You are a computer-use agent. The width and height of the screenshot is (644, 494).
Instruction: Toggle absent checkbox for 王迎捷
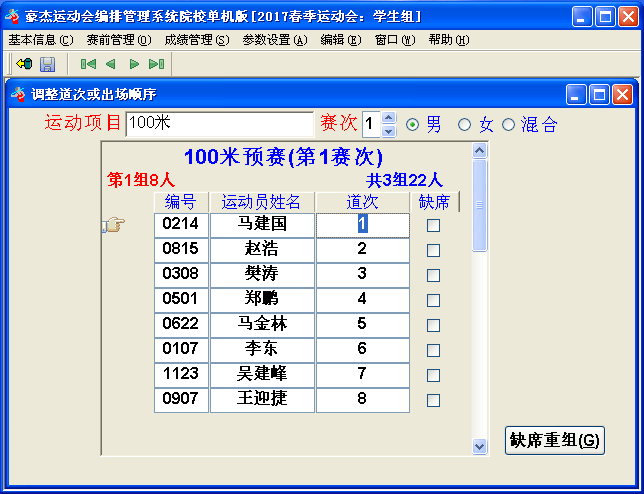(433, 400)
